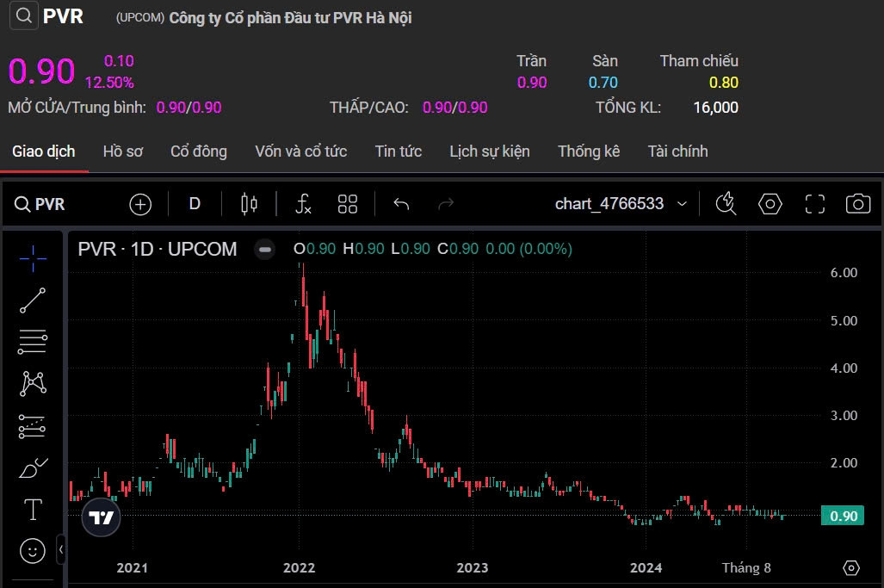Click the search magnifier icon beside PVR header
This screenshot has height=588, width=884.
click(24, 15)
